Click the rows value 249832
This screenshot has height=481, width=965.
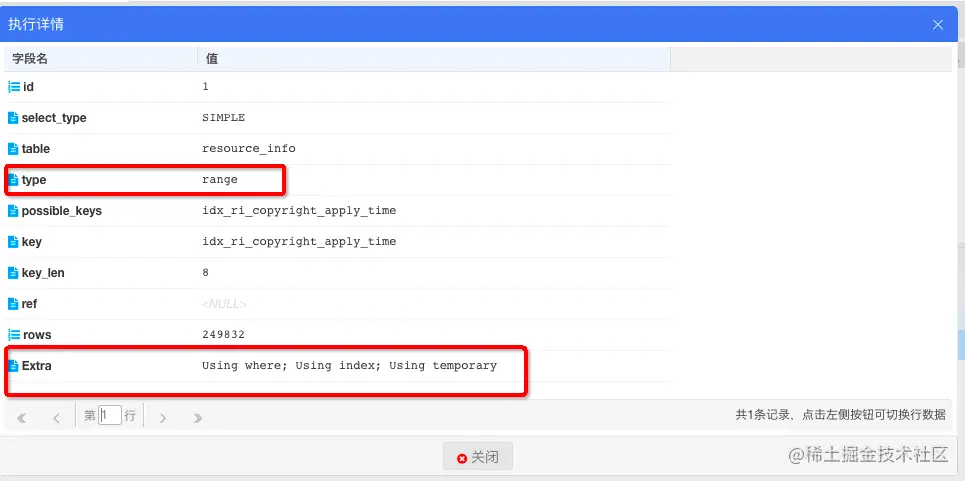point(223,335)
